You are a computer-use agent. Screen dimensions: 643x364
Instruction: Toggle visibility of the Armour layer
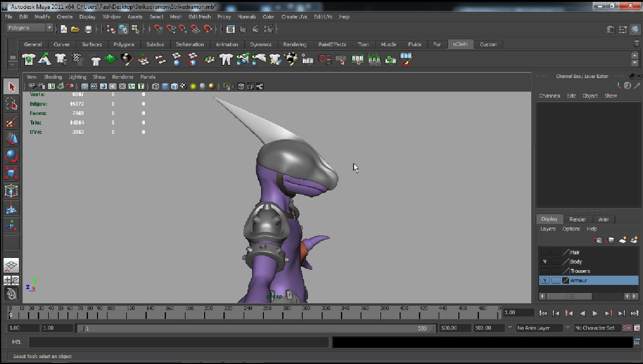pos(545,280)
